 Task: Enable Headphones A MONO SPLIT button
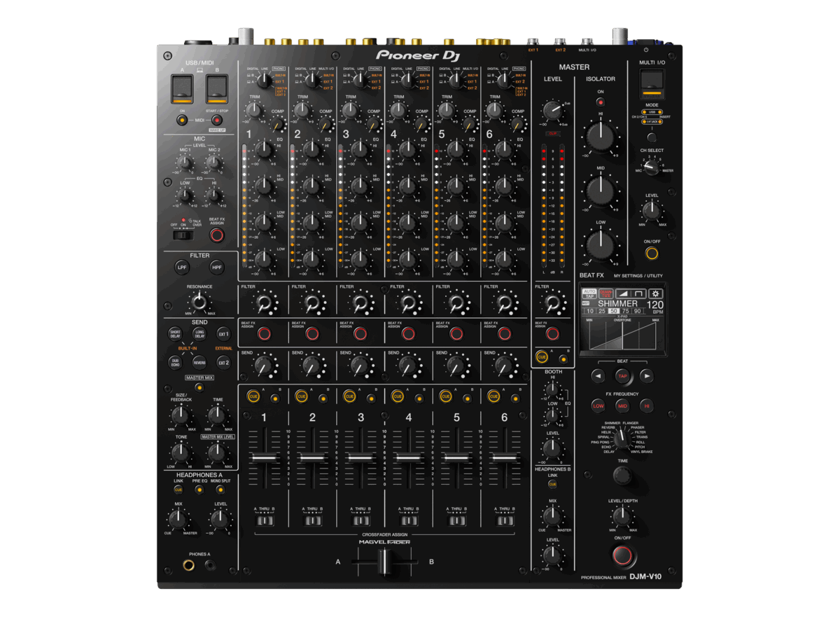[x=220, y=490]
